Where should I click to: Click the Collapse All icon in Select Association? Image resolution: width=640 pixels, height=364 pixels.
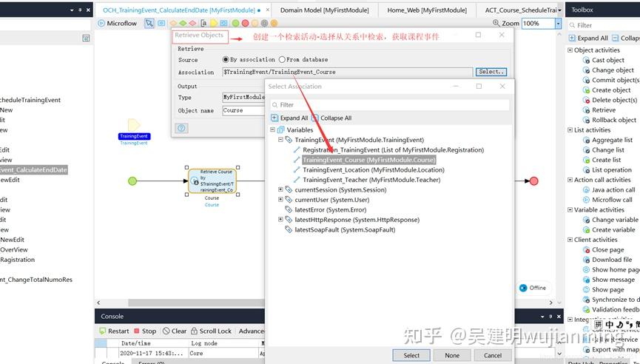pos(314,118)
